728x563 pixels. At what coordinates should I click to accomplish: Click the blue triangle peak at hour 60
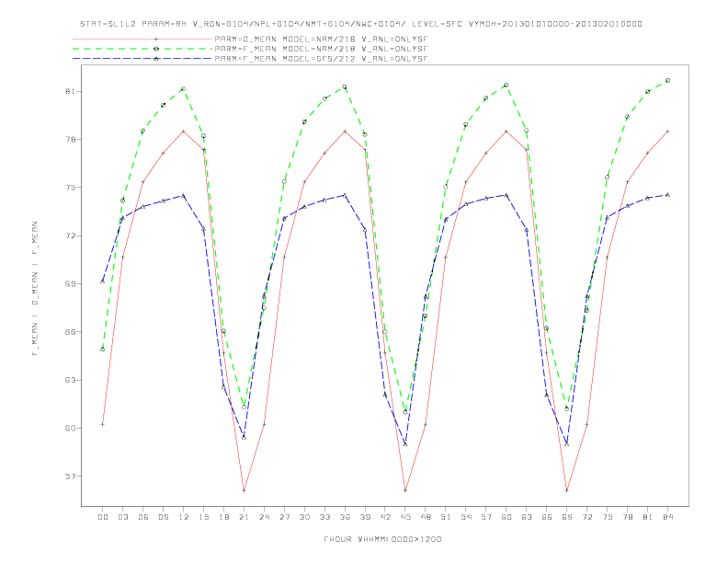[x=506, y=195]
